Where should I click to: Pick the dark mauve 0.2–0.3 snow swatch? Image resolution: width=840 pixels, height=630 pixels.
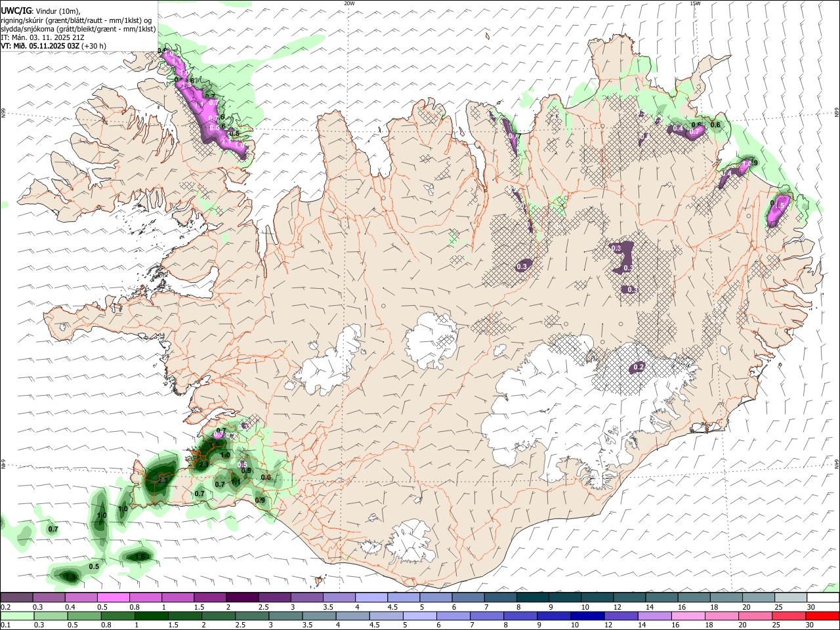(16, 598)
